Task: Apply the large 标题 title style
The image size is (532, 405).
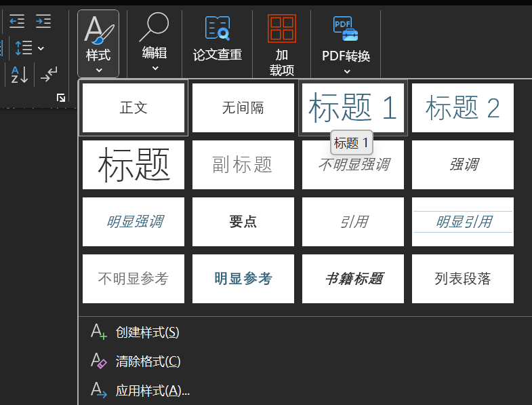Action: pos(134,165)
